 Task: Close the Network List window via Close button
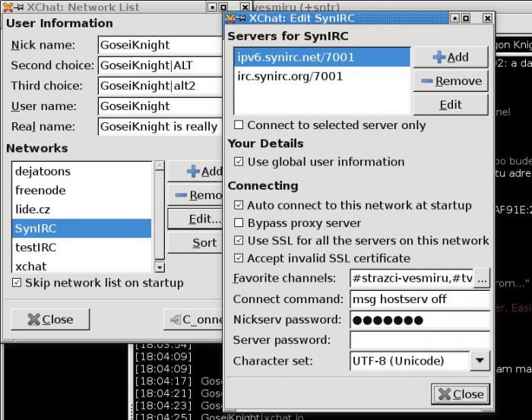(50, 319)
